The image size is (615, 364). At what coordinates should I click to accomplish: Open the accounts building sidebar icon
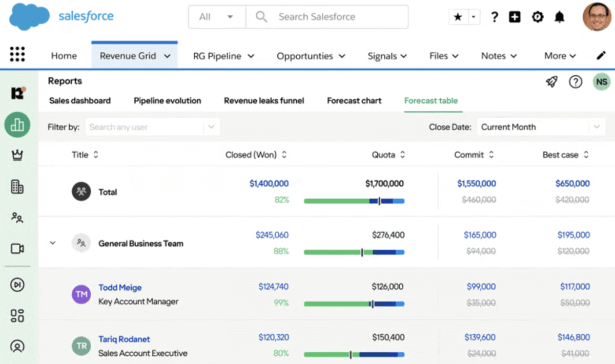pos(17,187)
